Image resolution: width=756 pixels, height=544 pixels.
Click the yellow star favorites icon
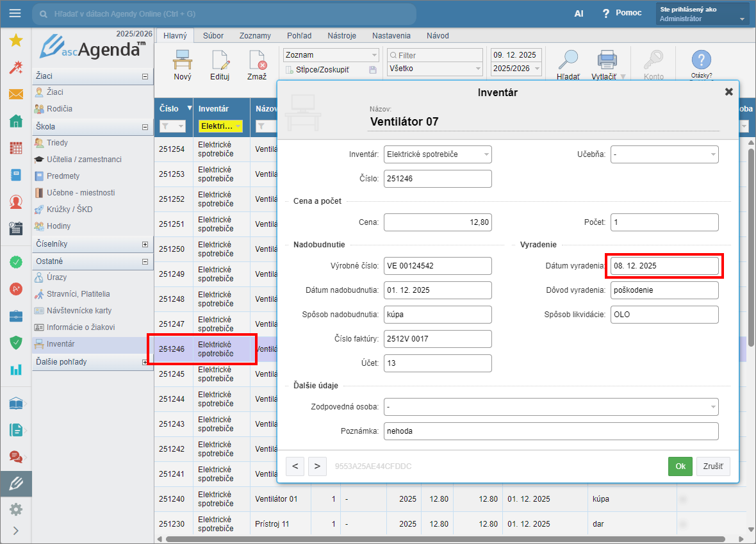click(15, 40)
